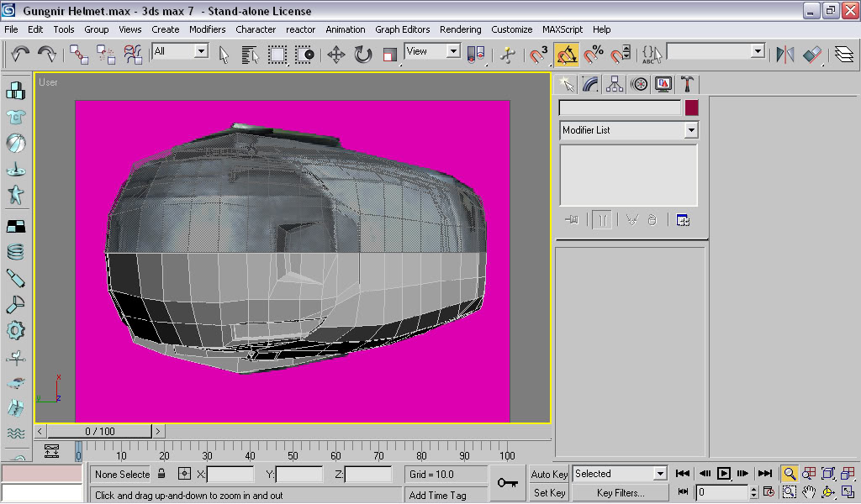Click the object color swatch
The height and width of the screenshot is (504, 861).
coord(691,108)
